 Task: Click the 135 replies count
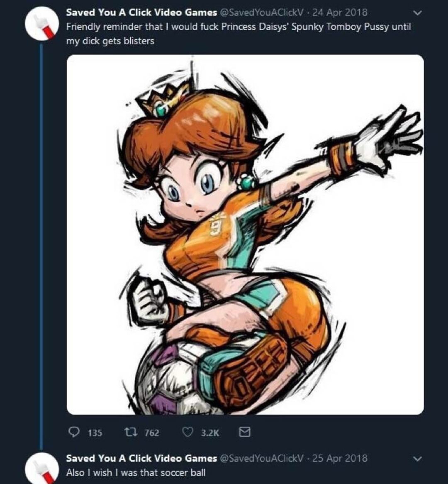pyautogui.click(x=95, y=433)
